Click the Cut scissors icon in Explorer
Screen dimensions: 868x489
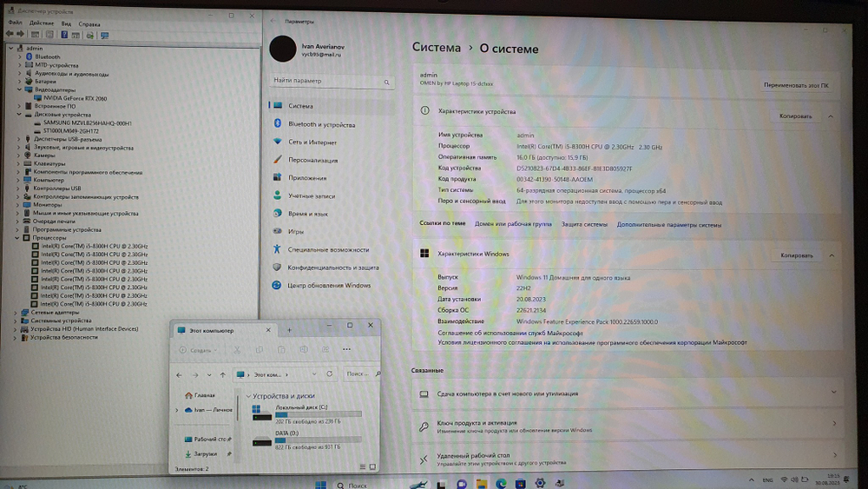[237, 349]
